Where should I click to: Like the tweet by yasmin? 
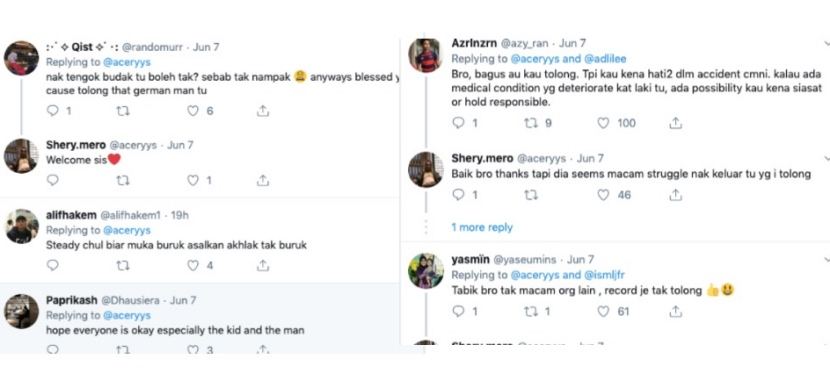click(x=603, y=311)
